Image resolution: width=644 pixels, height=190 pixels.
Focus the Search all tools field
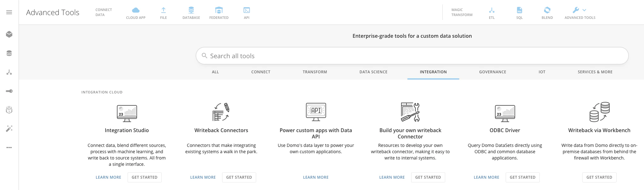pos(412,56)
